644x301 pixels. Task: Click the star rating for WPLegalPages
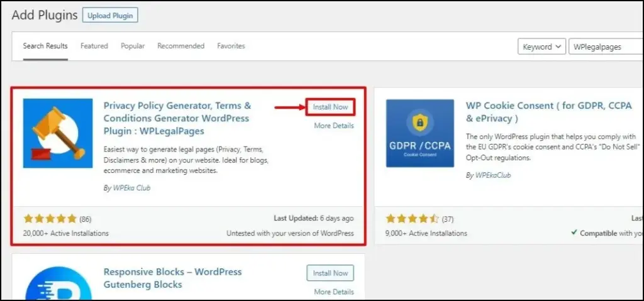[50, 219]
